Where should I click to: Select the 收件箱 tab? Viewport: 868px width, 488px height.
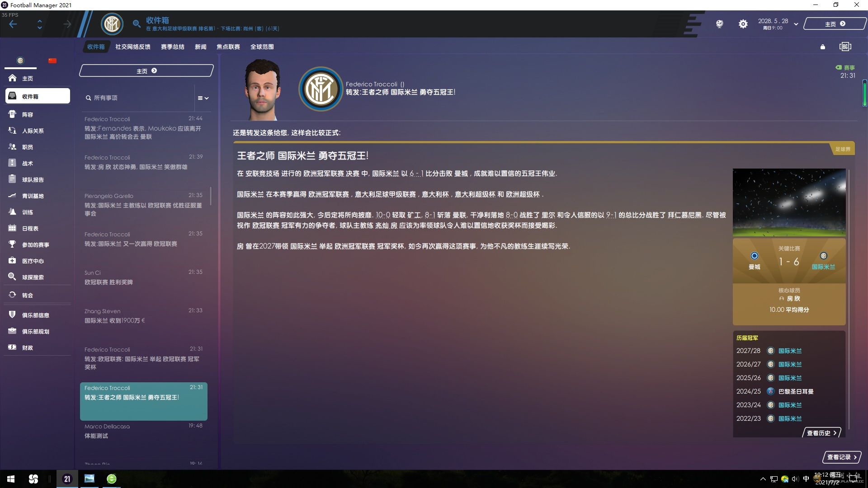click(96, 47)
